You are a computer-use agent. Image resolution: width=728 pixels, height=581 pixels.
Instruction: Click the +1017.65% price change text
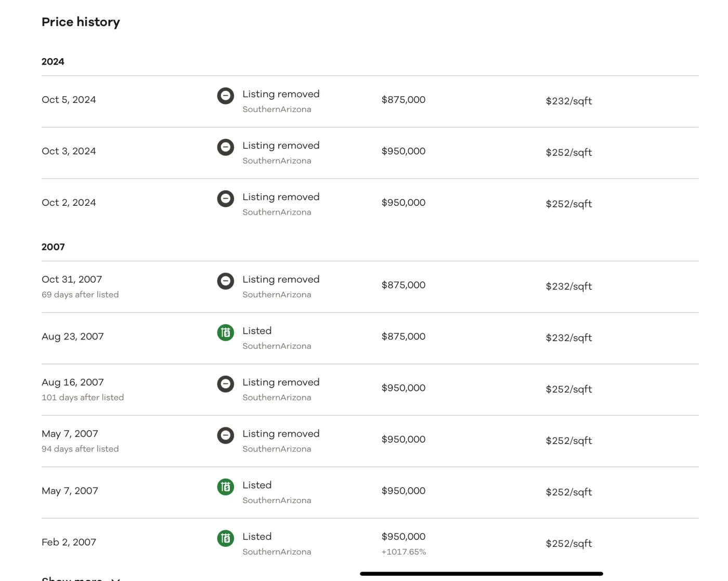[x=404, y=552]
